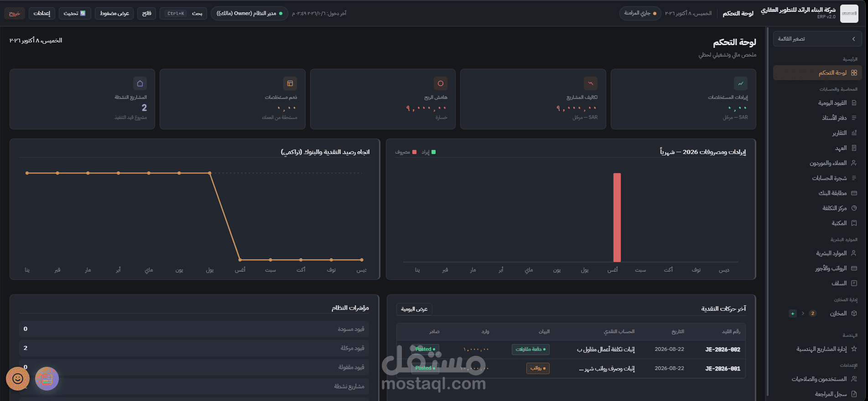Click the دفعة مقاولات tag
The image size is (868, 401).
coord(530,350)
